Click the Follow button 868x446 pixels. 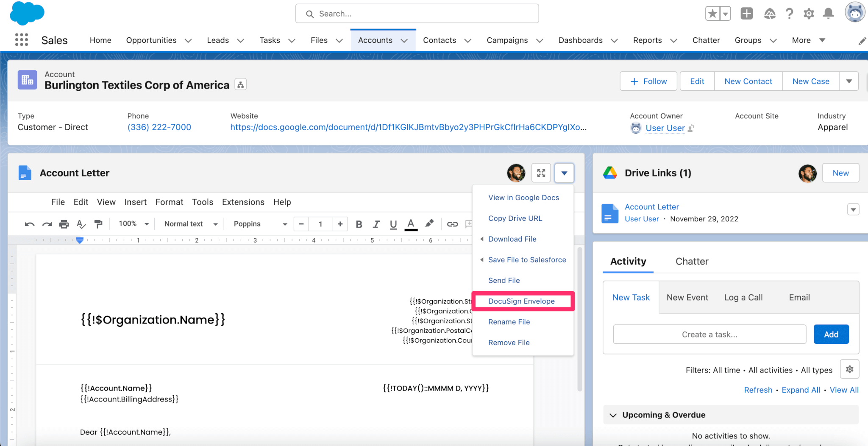tap(648, 81)
